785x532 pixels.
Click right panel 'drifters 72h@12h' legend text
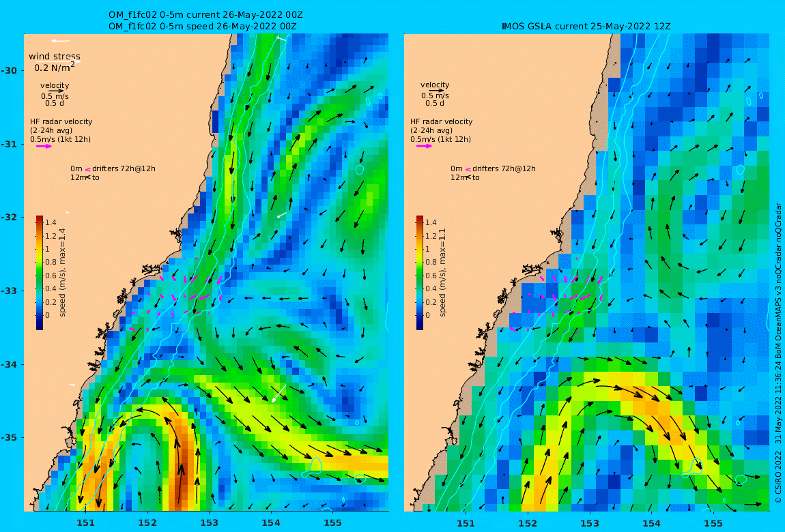coord(504,168)
